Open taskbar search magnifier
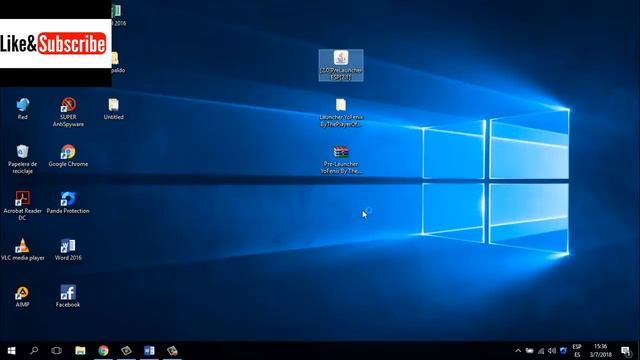 34,351
